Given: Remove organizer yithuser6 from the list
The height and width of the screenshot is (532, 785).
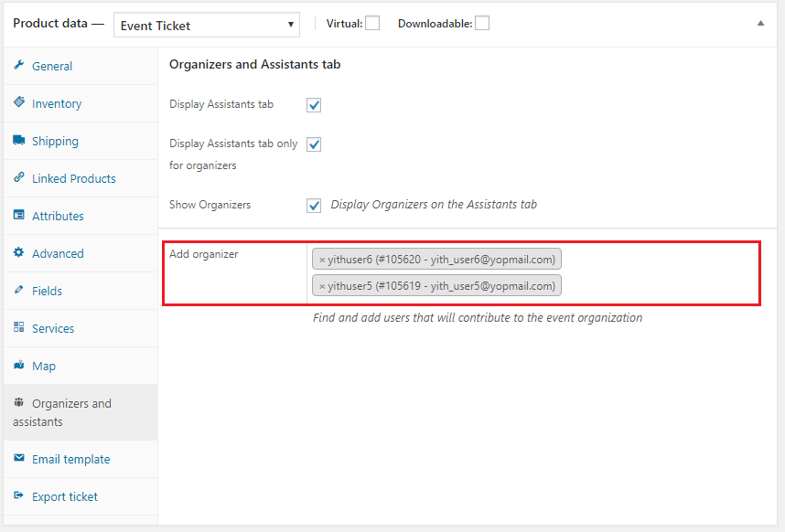Looking at the screenshot, I should point(322,260).
